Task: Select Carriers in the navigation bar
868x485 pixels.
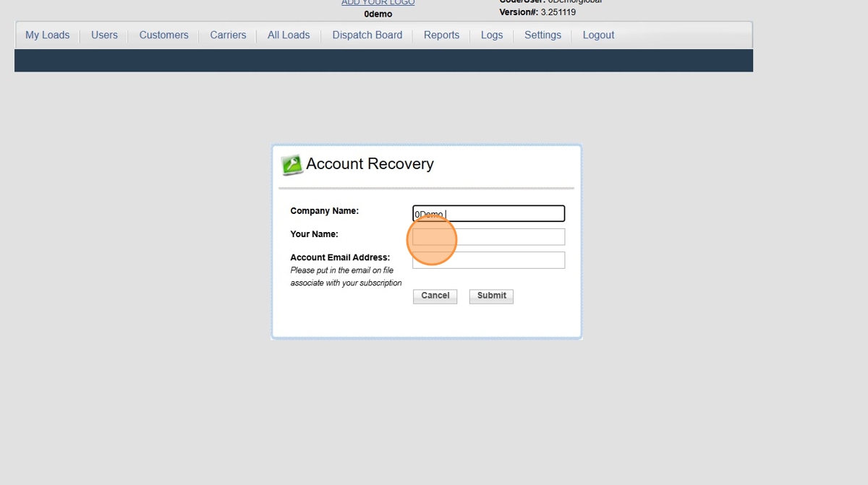Action: coord(228,35)
